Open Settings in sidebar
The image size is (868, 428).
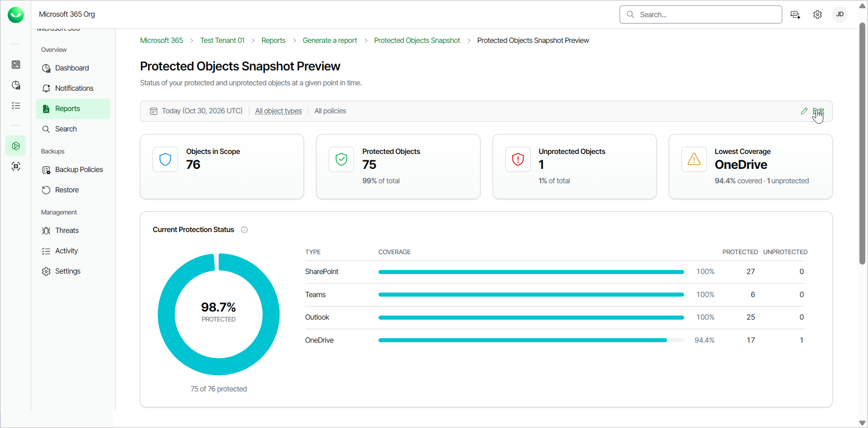[x=73, y=271]
